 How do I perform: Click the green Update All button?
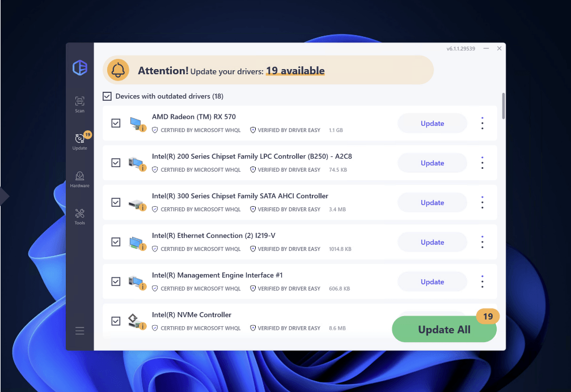coord(444,330)
